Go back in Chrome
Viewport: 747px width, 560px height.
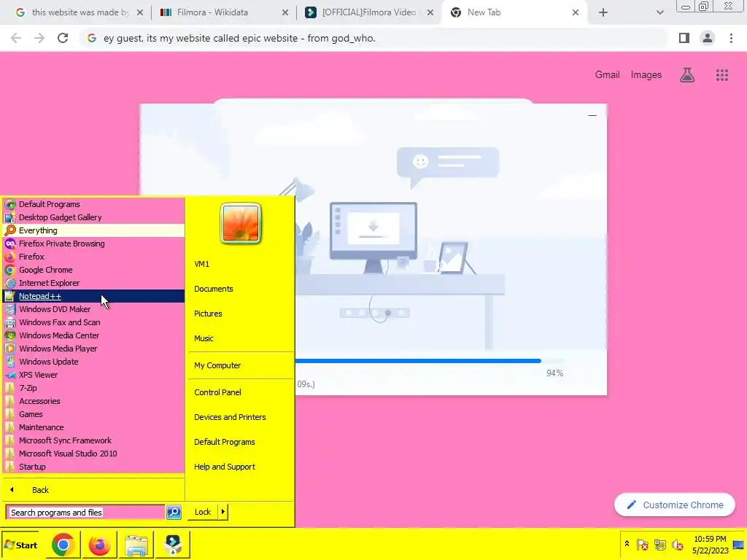[x=16, y=38]
